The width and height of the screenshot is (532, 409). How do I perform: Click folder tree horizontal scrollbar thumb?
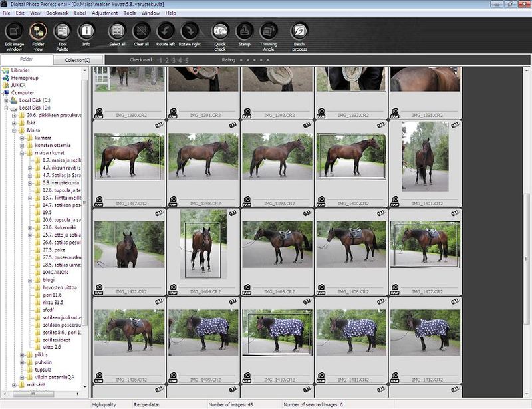(33, 394)
